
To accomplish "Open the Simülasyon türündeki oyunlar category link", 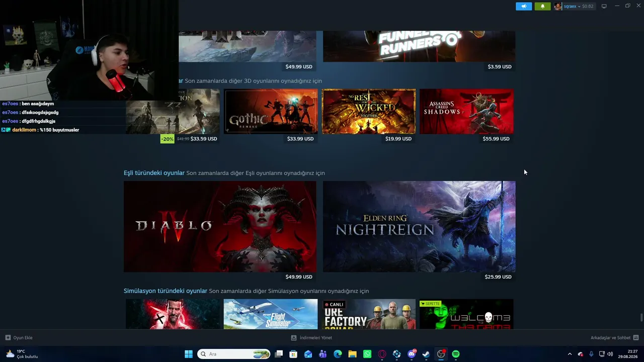I will pyautogui.click(x=166, y=291).
